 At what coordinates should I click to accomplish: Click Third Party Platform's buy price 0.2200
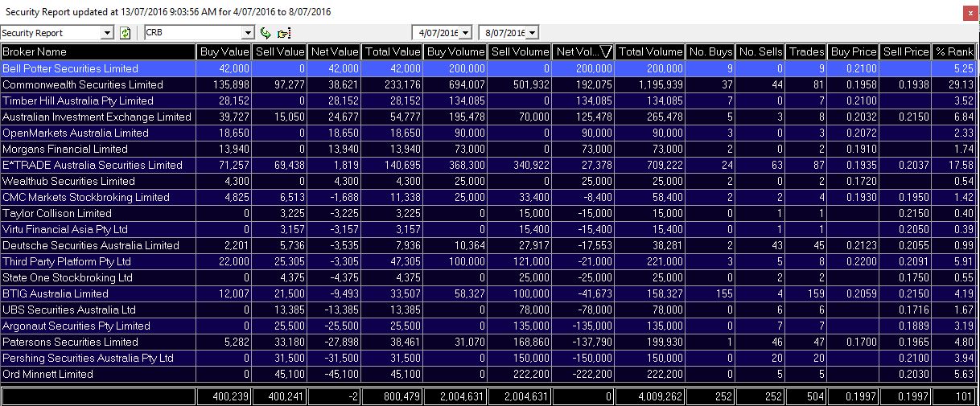pos(863,262)
